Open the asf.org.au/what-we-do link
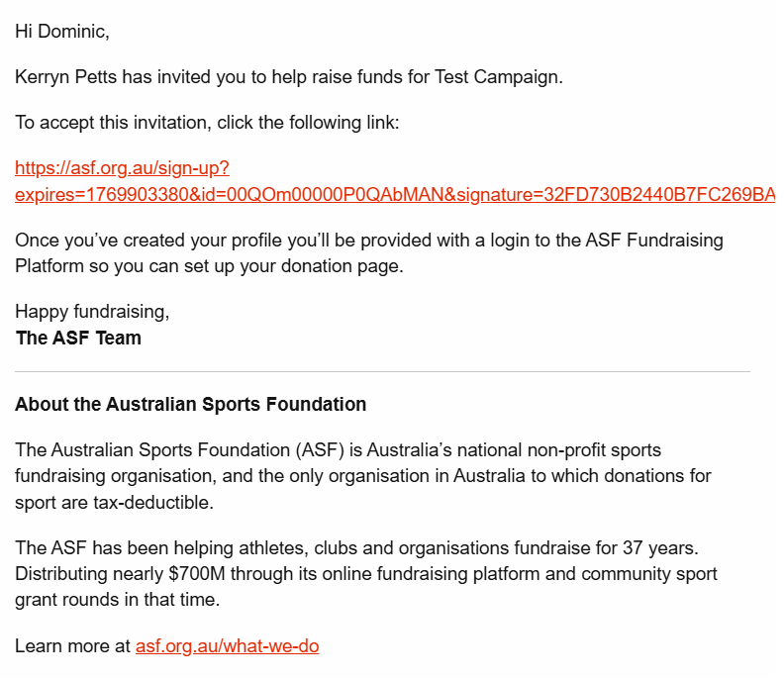 [227, 646]
